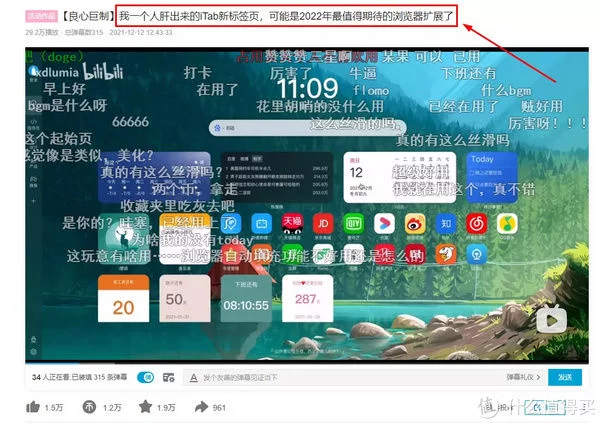Open the orange bird app icon in second row
Image resolution: width=600 pixels, height=424 pixels.
pos(446,254)
